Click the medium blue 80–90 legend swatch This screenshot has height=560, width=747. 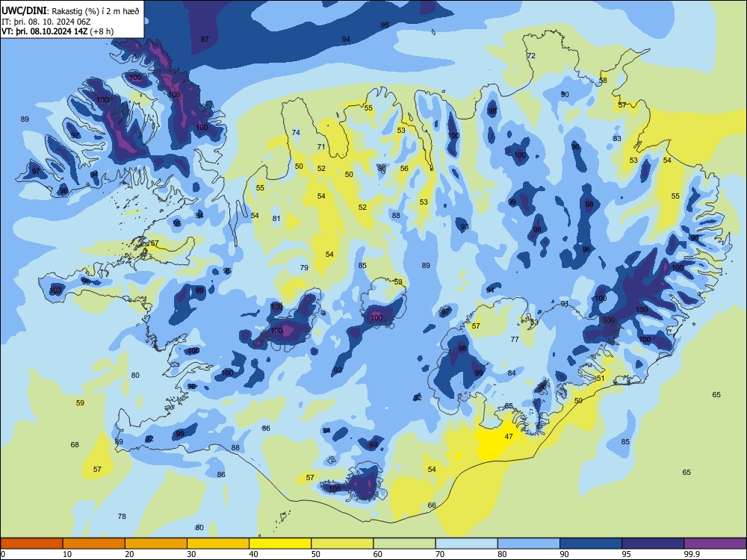tap(529, 544)
